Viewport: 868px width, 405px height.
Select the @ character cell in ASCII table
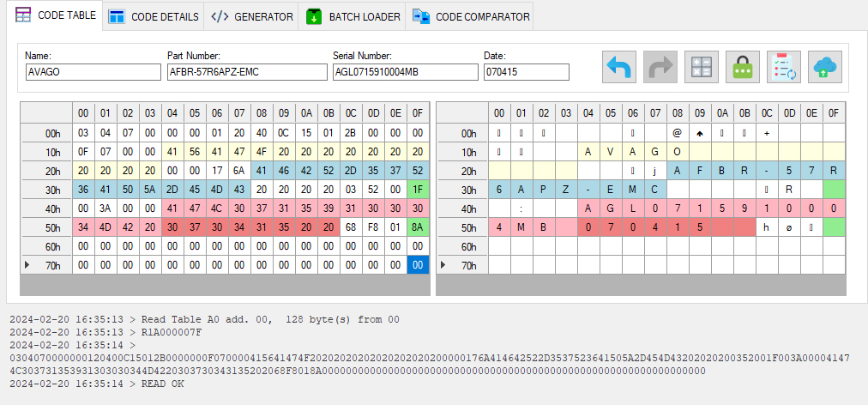click(x=678, y=133)
